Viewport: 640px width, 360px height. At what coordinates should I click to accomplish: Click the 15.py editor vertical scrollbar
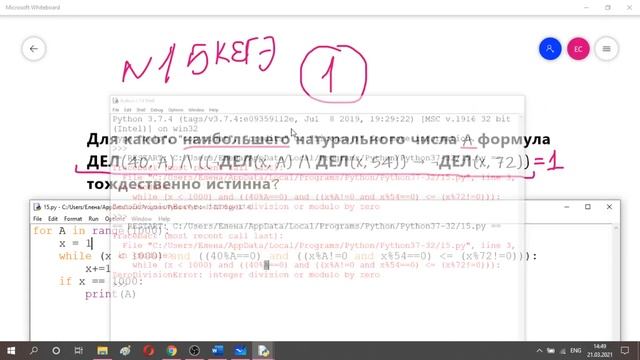click(616, 282)
